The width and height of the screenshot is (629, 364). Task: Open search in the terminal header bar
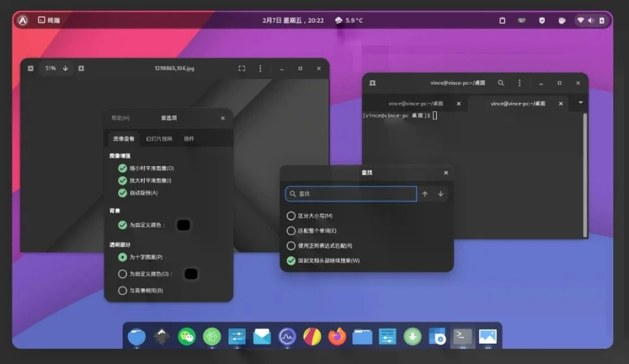tap(501, 83)
